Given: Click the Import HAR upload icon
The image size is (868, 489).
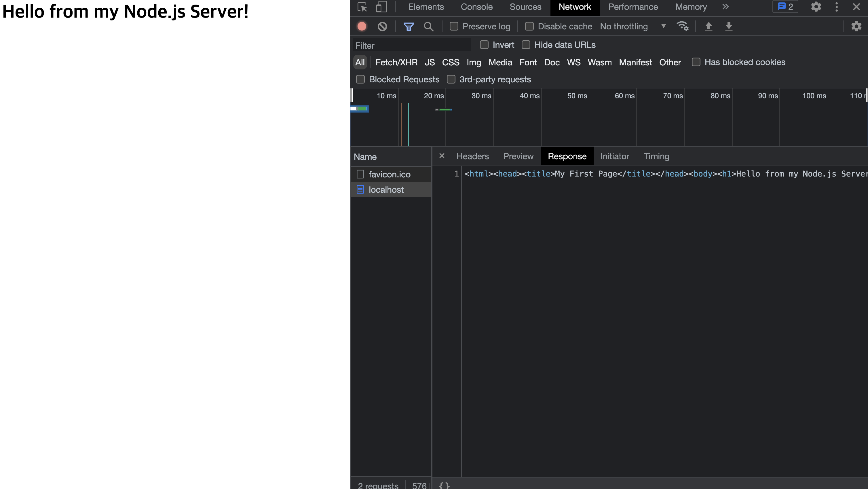Looking at the screenshot, I should pyautogui.click(x=709, y=26).
